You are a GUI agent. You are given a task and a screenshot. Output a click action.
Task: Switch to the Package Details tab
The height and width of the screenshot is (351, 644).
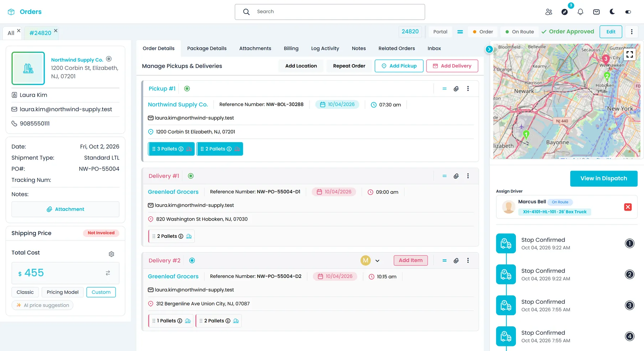tap(207, 48)
